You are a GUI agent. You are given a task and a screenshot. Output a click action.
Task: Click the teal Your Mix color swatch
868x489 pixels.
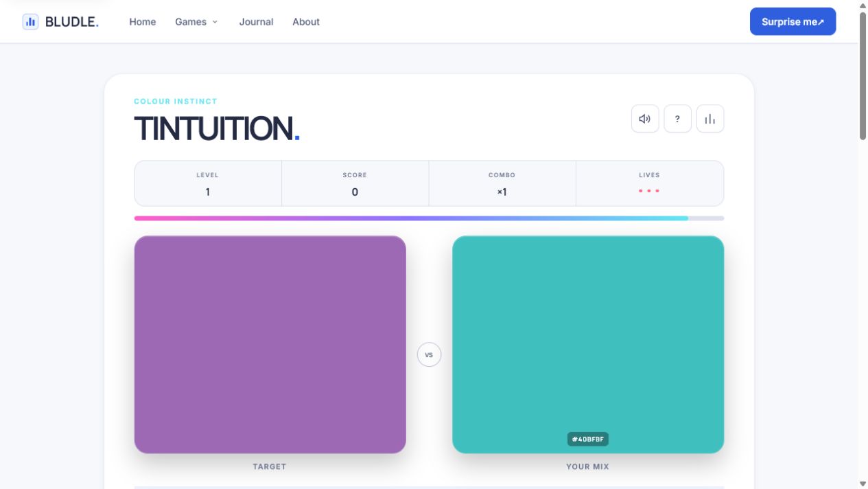[x=588, y=345]
